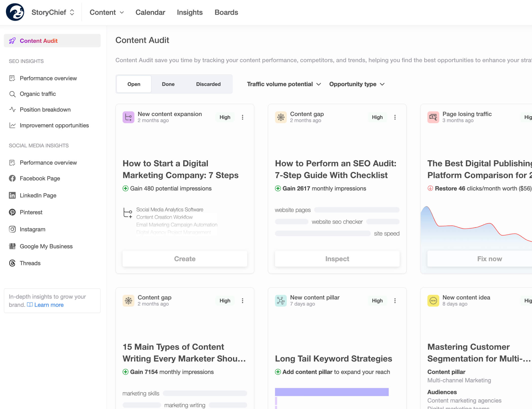Switch to the Done filter
This screenshot has height=409, width=532.
(168, 84)
